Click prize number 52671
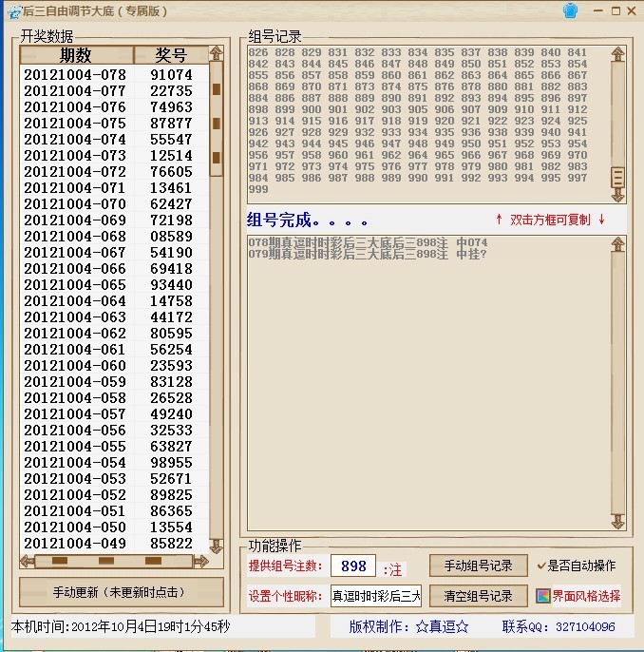Screen dimensions: 644x652 pos(171,479)
